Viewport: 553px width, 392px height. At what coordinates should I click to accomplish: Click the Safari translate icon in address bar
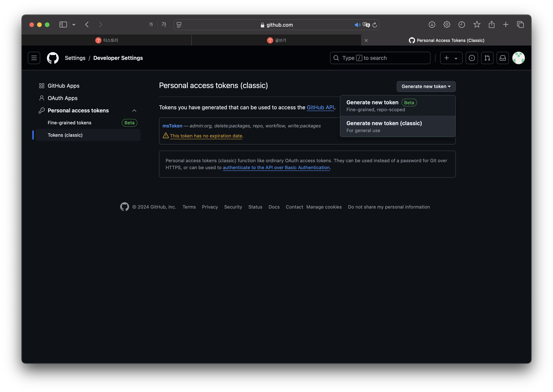pos(366,25)
